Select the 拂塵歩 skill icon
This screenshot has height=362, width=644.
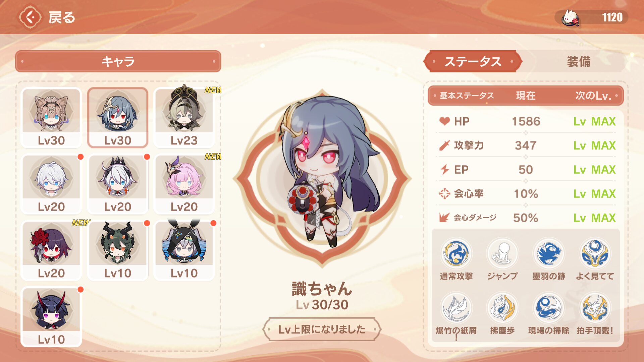(502, 308)
